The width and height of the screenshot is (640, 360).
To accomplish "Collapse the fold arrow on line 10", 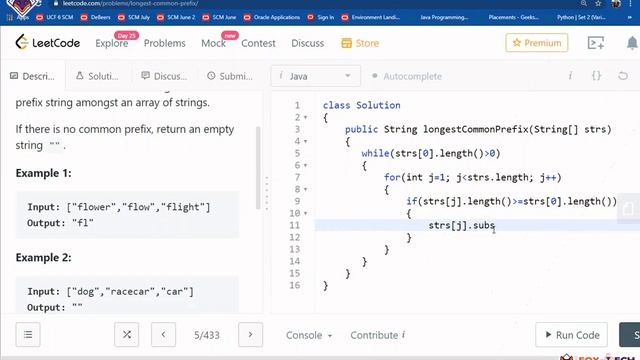I will 305,213.
